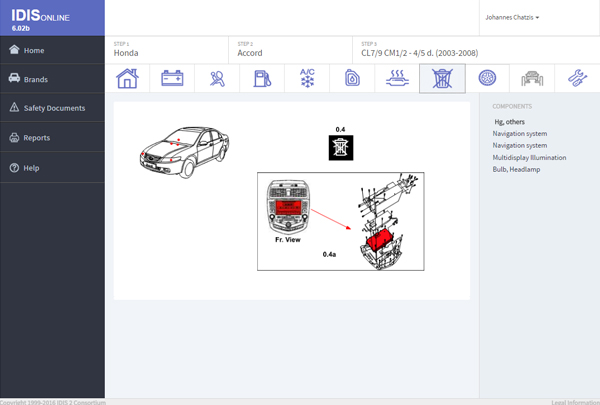This screenshot has width=600, height=405.
Task: Click the black 0.4 crossed bin symbol
Action: click(341, 148)
